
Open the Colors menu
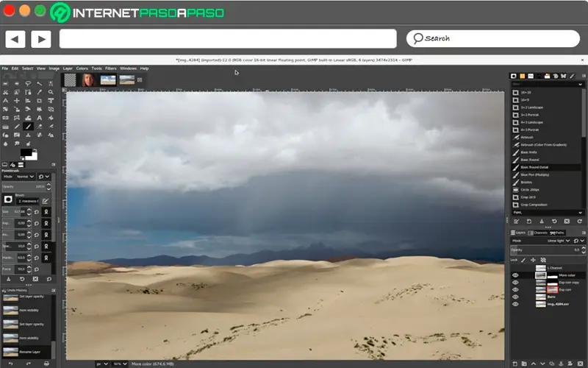82,68
